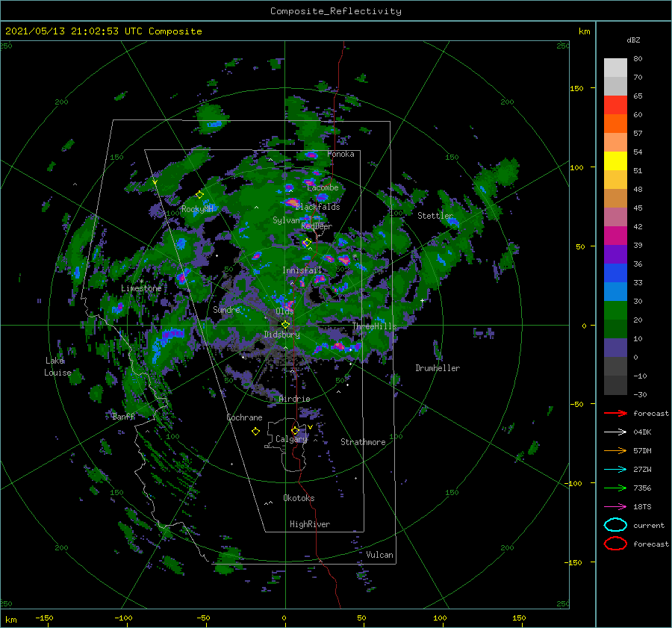This screenshot has height=628, width=672.
Task: Click the yellow diamond marker below RedDeer
Action: click(x=307, y=243)
